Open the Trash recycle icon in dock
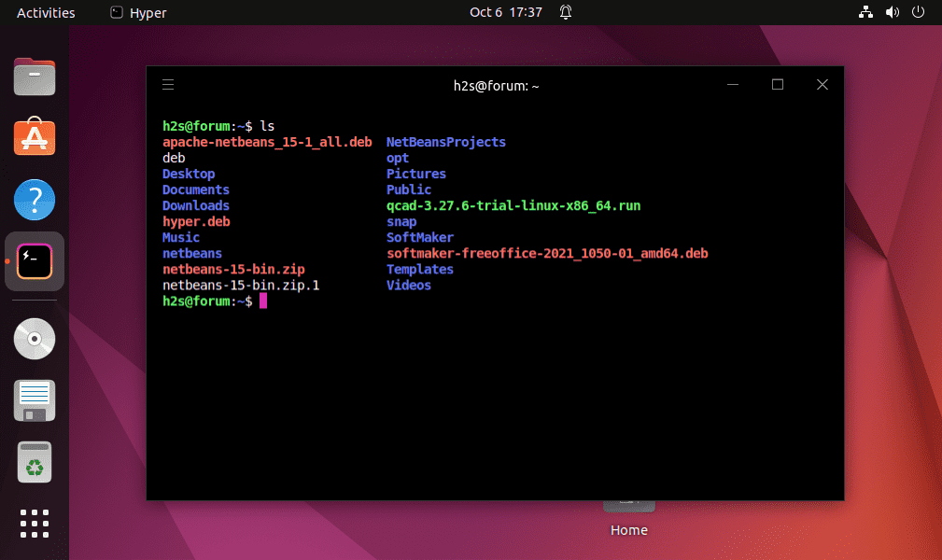942x560 pixels. tap(35, 461)
